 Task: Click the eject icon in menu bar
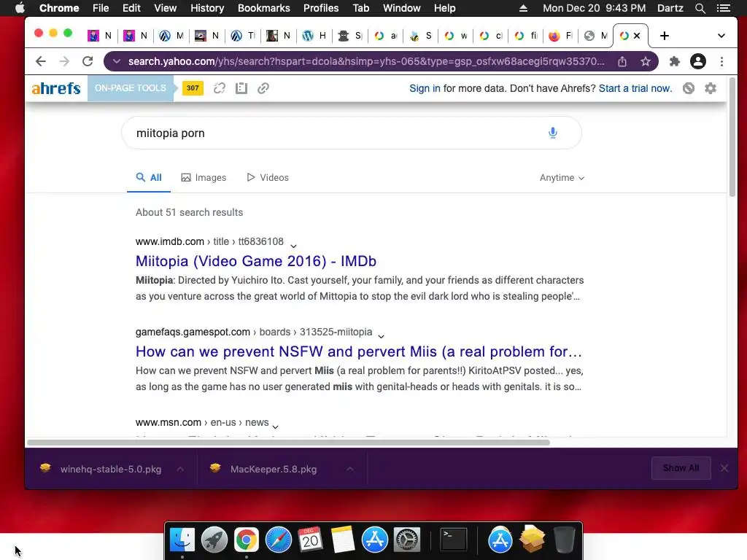tap(523, 8)
